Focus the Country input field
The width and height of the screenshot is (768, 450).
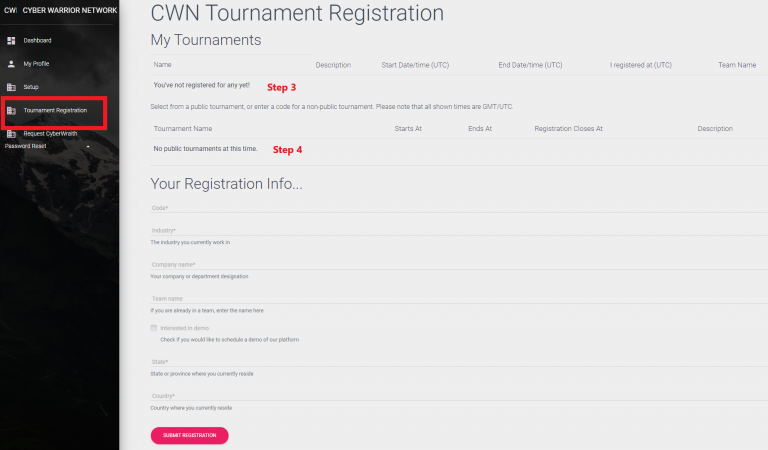pyautogui.click(x=459, y=396)
